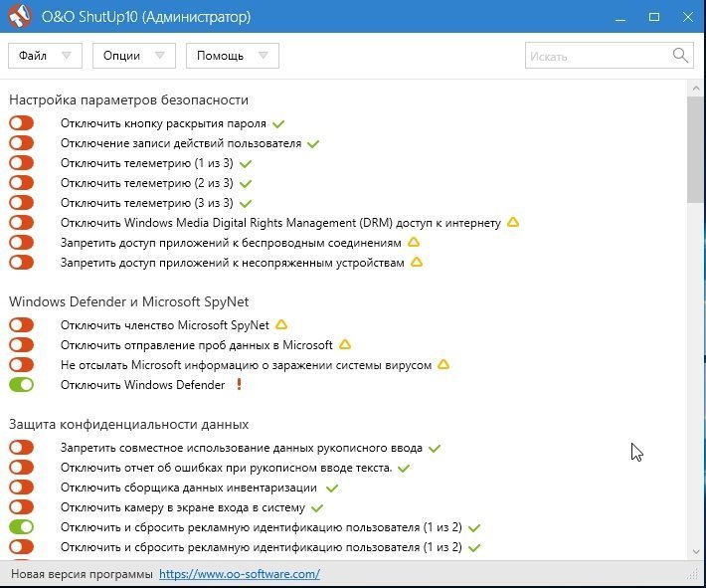This screenshot has width=706, height=588.
Task: Click 'Защита конфиденциальности данных' section heading
Action: pyautogui.click(x=129, y=424)
